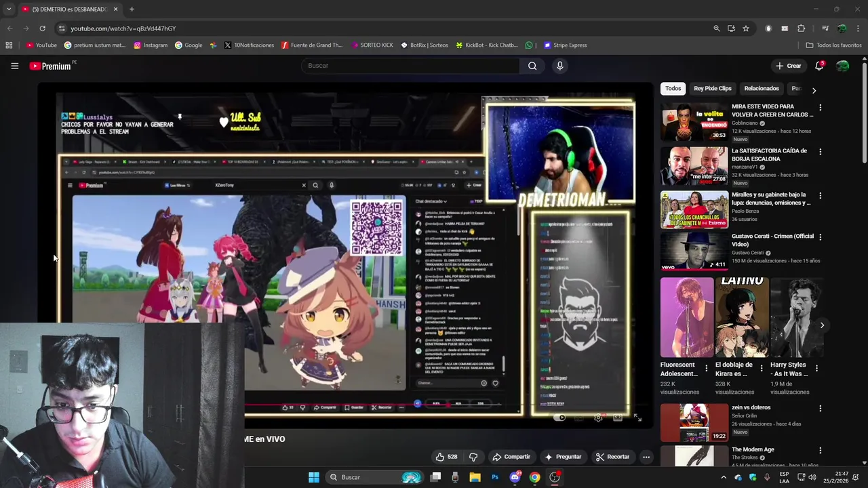Go to YouTube Premium home logo

tap(51, 66)
